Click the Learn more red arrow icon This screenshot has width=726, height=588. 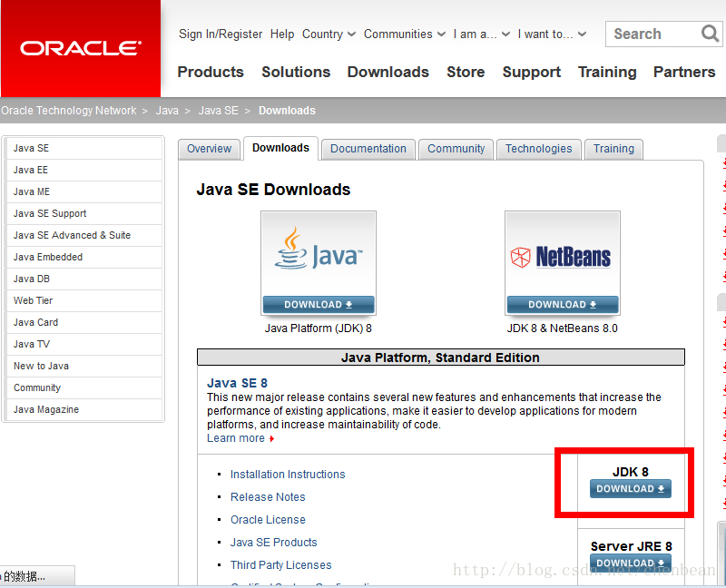(x=271, y=438)
